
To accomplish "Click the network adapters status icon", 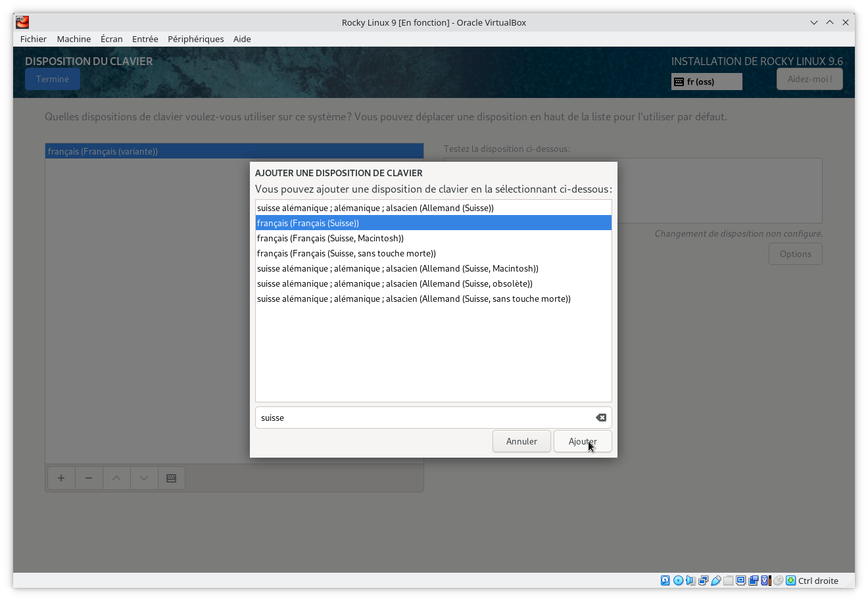I will coord(703,581).
